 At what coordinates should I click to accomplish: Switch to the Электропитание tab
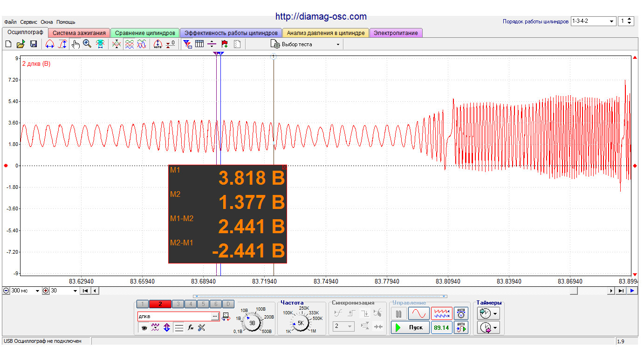(396, 33)
